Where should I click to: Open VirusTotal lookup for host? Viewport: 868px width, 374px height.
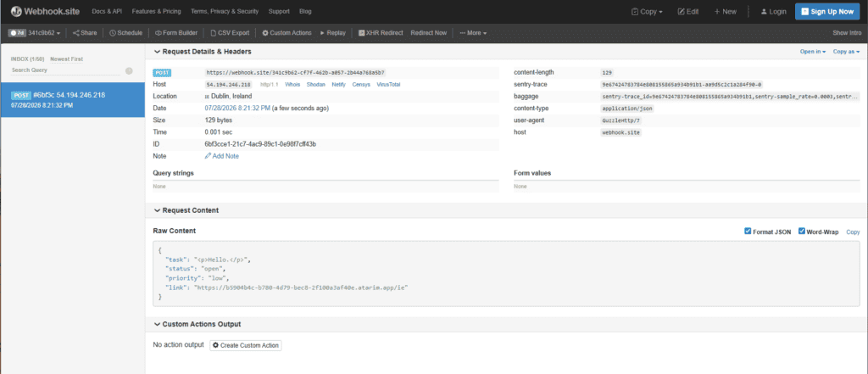[388, 85]
